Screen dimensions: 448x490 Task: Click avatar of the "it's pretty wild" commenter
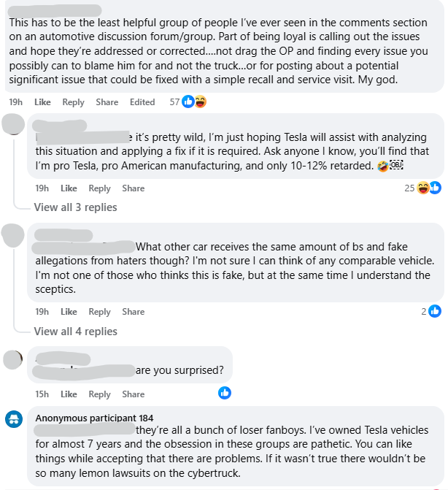pyautogui.click(x=13, y=124)
